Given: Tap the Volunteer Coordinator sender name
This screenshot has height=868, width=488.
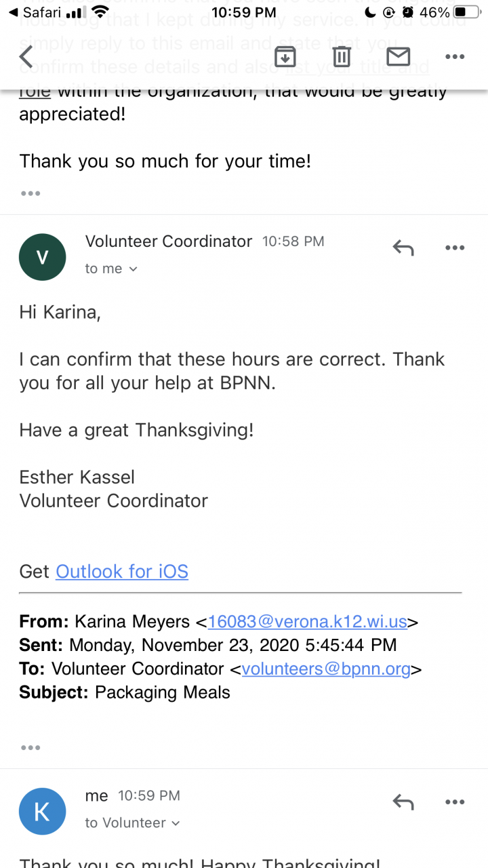Looking at the screenshot, I should 169,241.
